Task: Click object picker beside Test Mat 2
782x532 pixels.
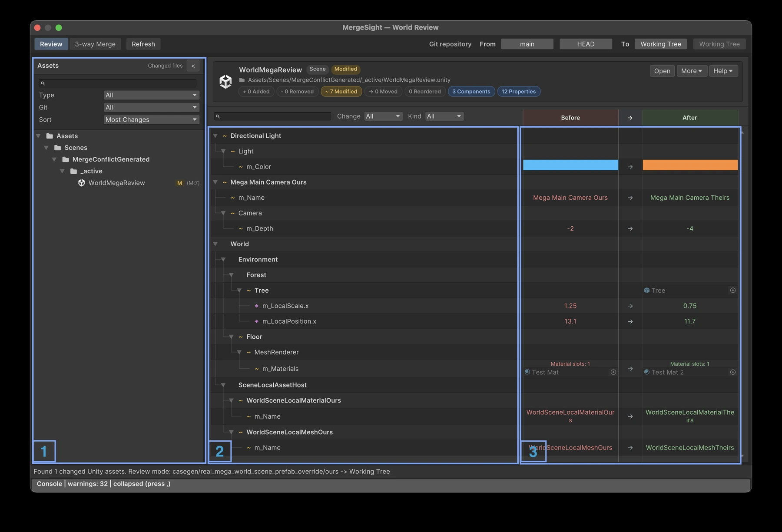Action: pos(733,372)
